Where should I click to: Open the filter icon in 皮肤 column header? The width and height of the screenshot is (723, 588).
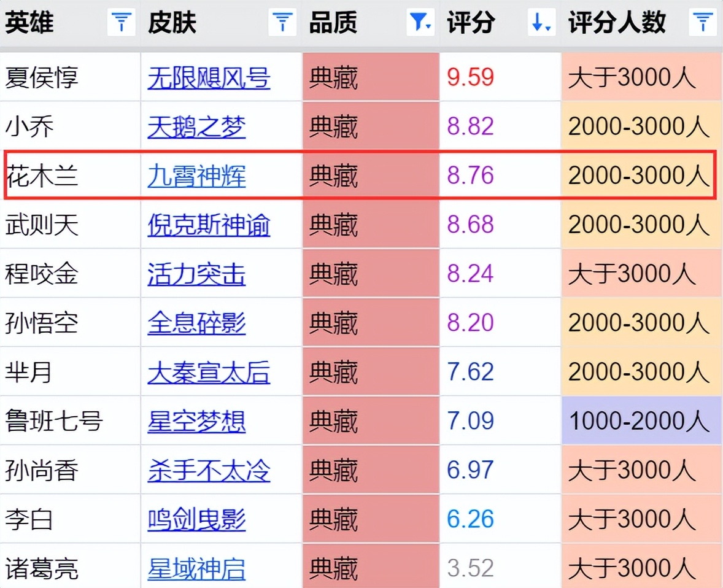(282, 22)
